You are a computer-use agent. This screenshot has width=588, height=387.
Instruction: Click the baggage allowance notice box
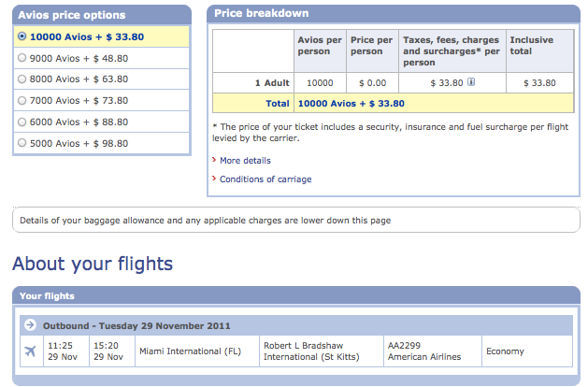pyautogui.click(x=296, y=220)
